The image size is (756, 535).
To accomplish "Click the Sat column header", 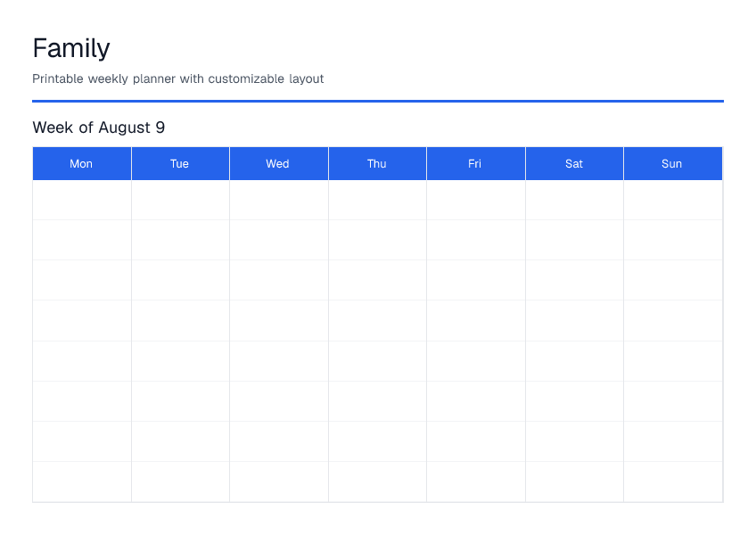I will pyautogui.click(x=574, y=163).
